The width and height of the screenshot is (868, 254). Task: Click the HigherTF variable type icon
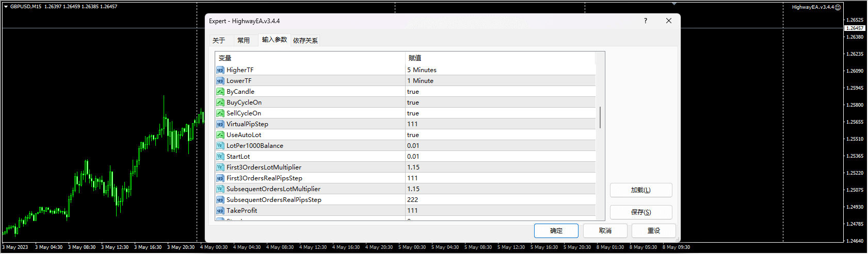pyautogui.click(x=220, y=70)
